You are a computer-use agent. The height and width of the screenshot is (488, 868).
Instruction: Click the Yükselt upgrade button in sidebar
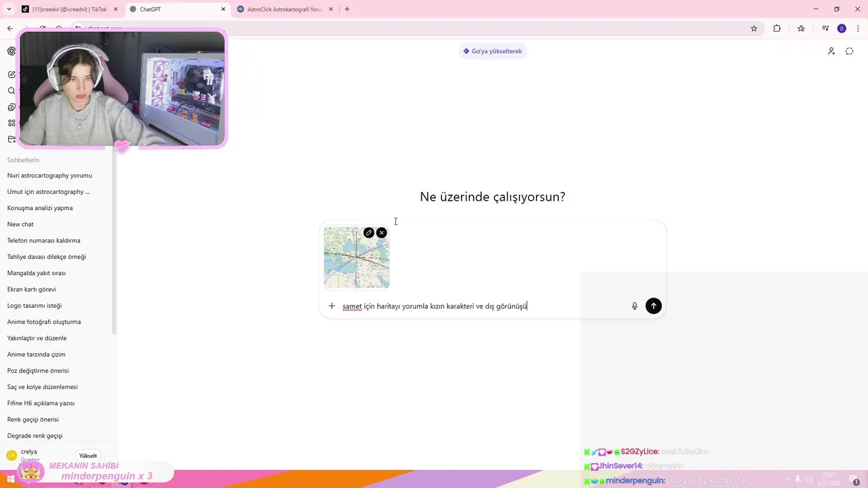coord(88,455)
